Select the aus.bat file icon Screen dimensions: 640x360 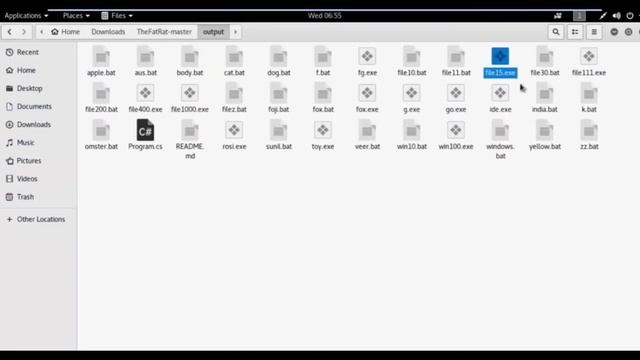145,56
